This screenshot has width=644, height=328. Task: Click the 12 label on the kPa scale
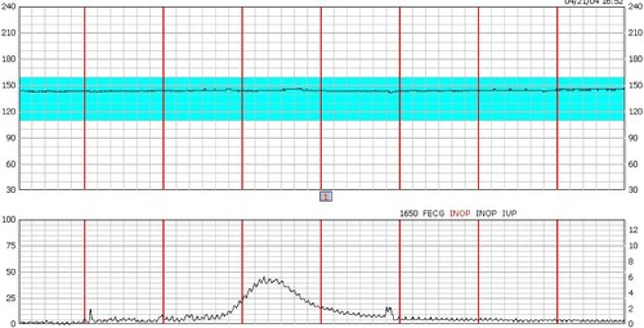pyautogui.click(x=633, y=230)
